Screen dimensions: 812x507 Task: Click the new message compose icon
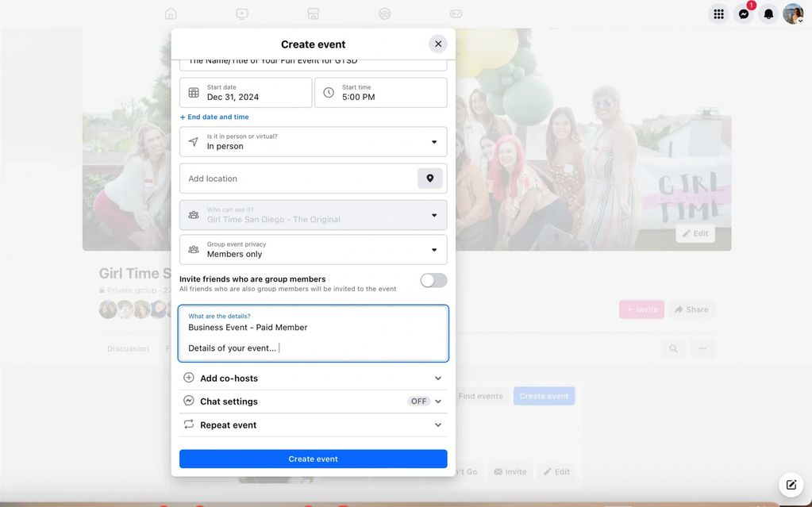coord(791,485)
